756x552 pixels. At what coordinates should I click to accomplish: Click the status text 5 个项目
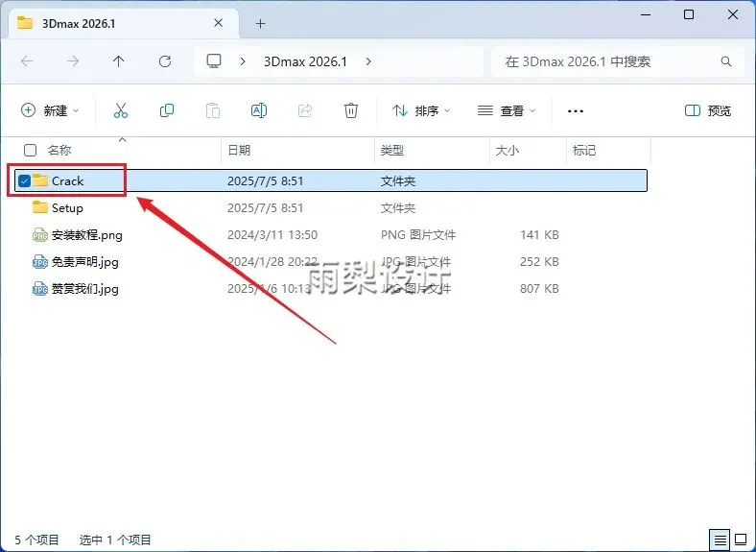36,540
